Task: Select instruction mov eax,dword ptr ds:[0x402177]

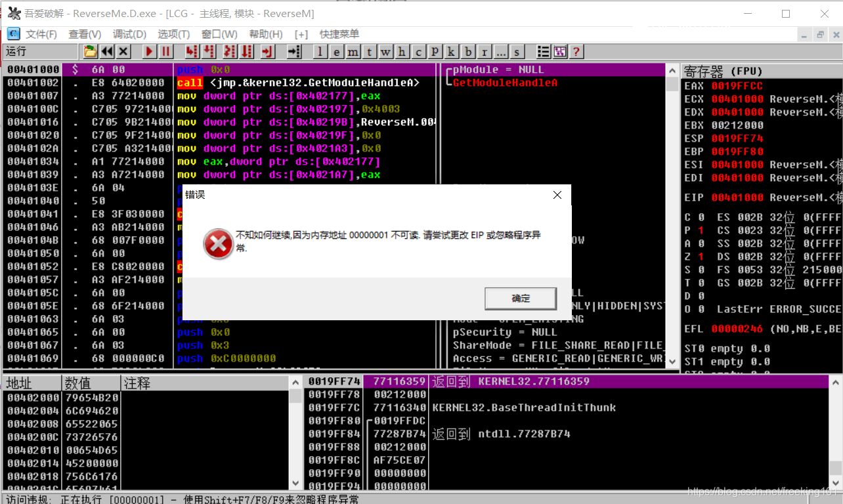Action: click(278, 161)
